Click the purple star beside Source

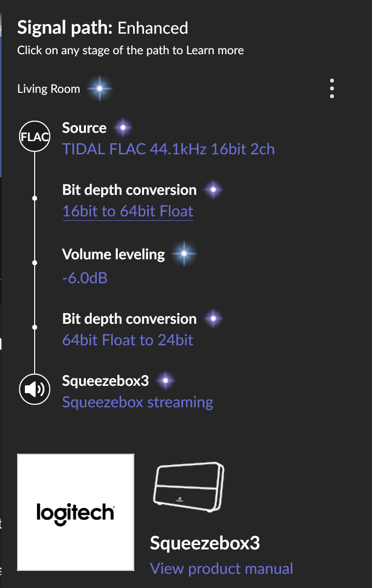coord(123,127)
